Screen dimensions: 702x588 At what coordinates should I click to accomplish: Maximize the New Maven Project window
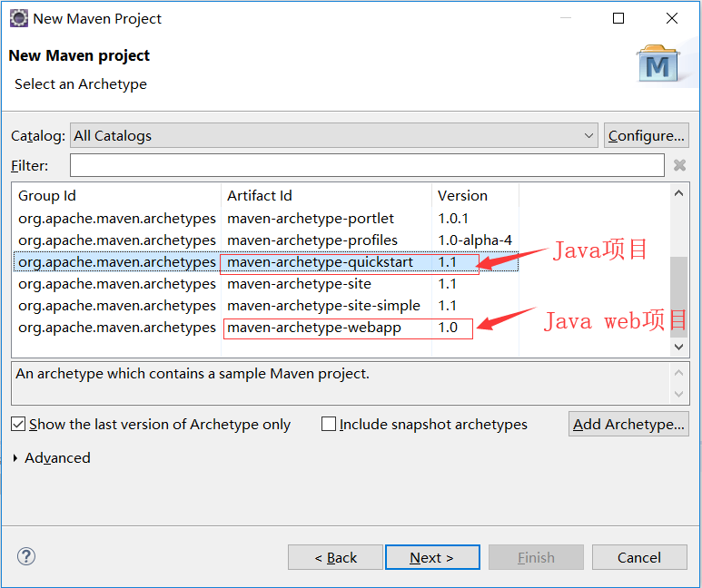(618, 18)
